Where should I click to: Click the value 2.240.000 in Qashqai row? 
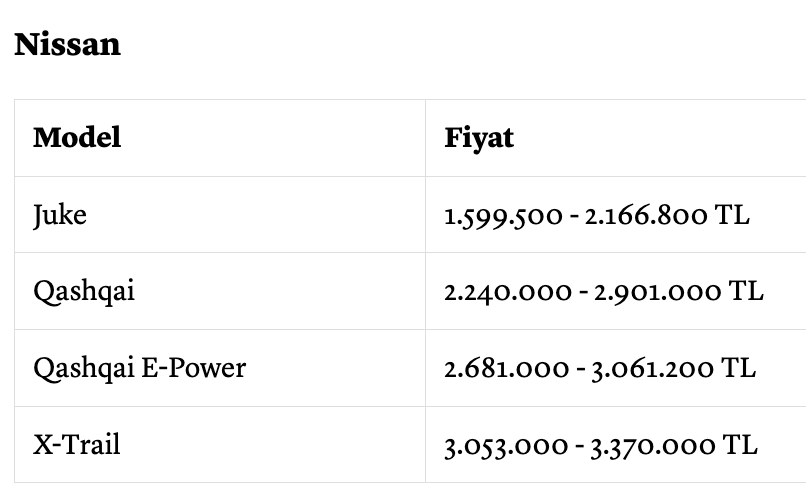[x=508, y=292]
